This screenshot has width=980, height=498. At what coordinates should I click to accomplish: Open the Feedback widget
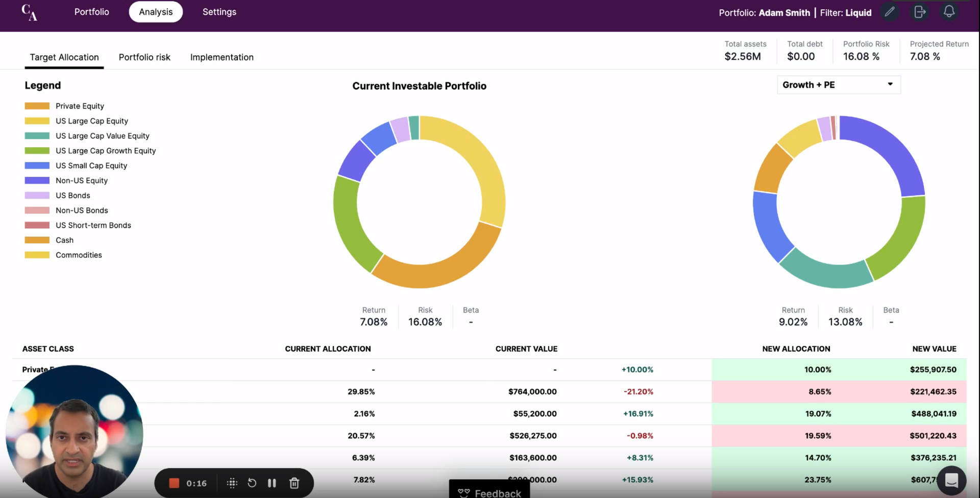[489, 489]
